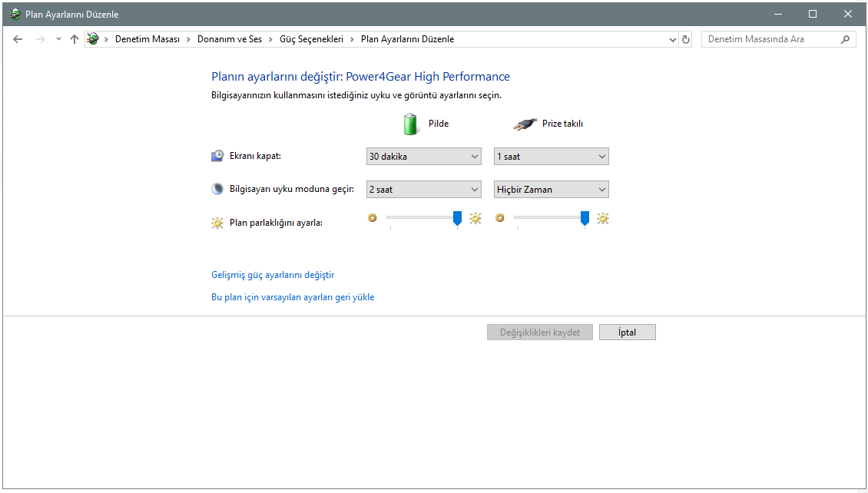Open Gelişmiş güç ayarlarını değiştir link
This screenshot has height=493, width=868.
(x=273, y=275)
